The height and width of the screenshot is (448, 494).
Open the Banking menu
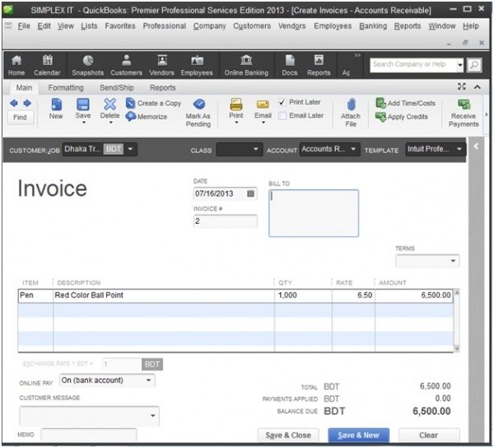(373, 26)
